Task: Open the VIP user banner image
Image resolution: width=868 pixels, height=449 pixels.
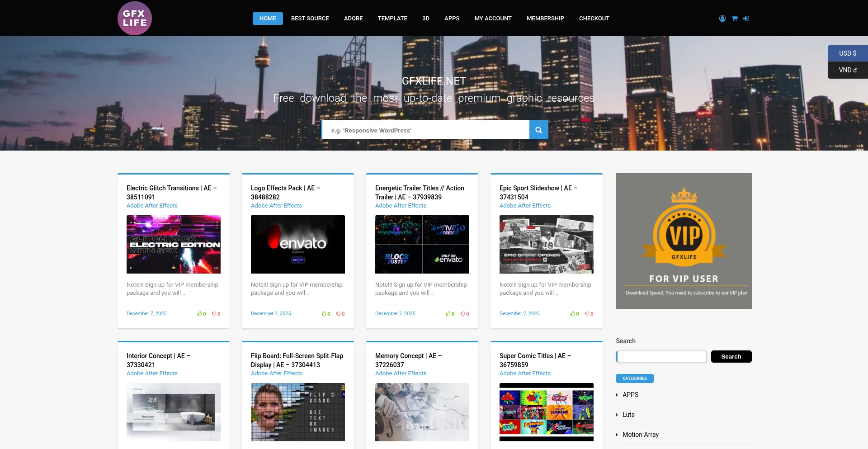Action: (684, 241)
